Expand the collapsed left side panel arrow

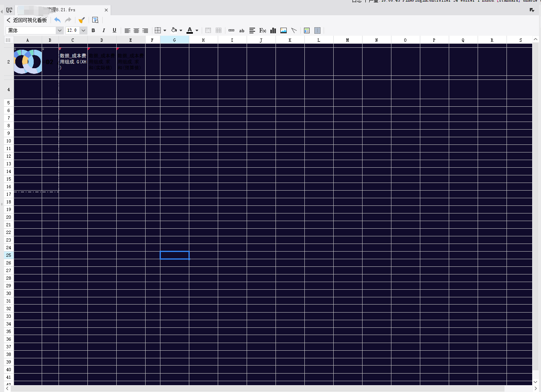[2, 11]
